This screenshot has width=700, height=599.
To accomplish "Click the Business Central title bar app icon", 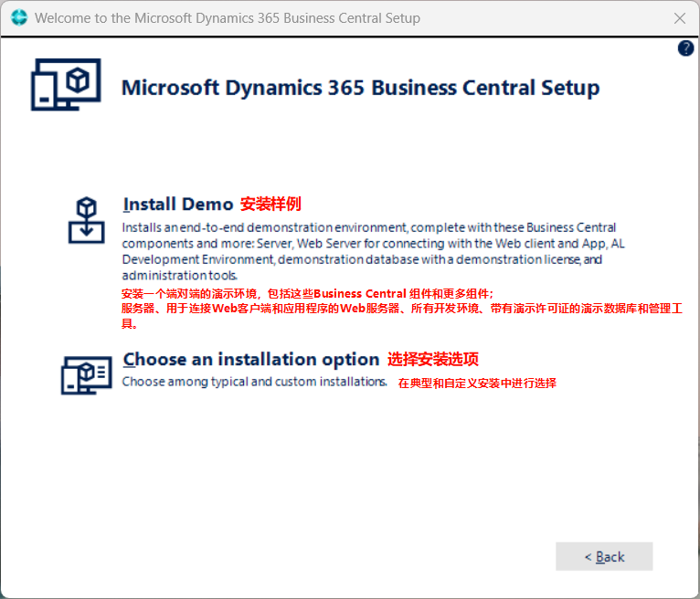I will pyautogui.click(x=19, y=18).
